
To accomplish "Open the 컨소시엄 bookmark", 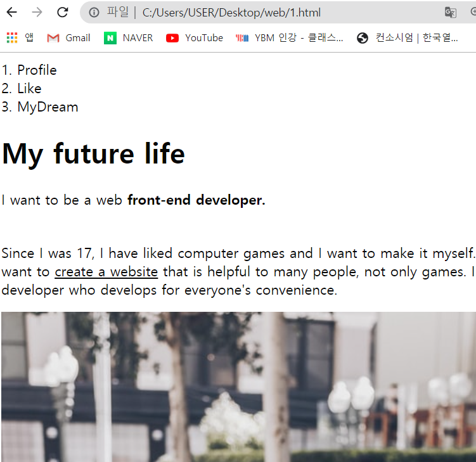I will [408, 38].
